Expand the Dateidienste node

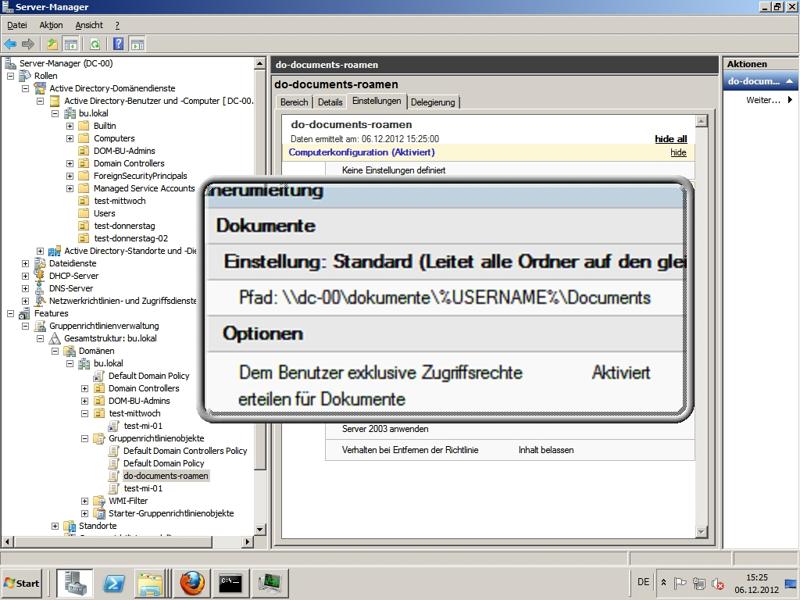click(26, 263)
